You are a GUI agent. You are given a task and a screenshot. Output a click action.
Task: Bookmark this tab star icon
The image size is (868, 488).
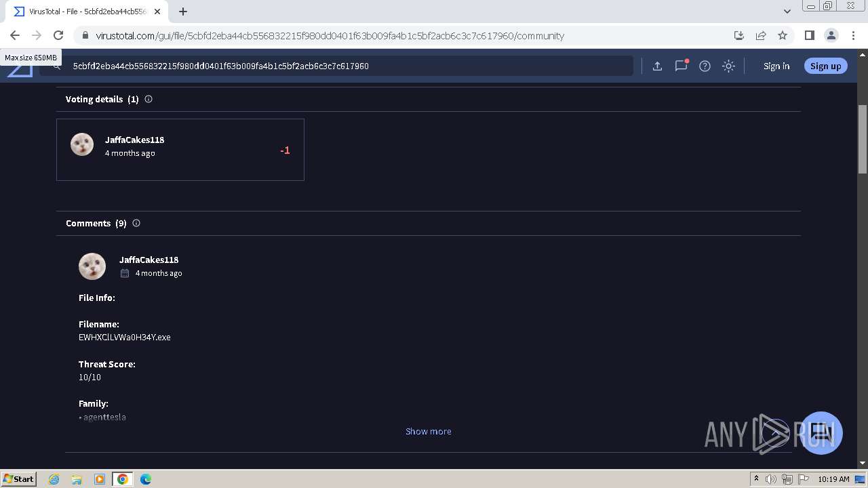tap(783, 35)
